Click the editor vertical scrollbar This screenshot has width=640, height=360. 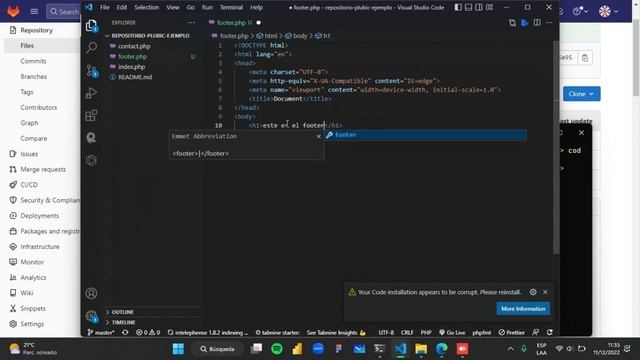click(x=556, y=147)
